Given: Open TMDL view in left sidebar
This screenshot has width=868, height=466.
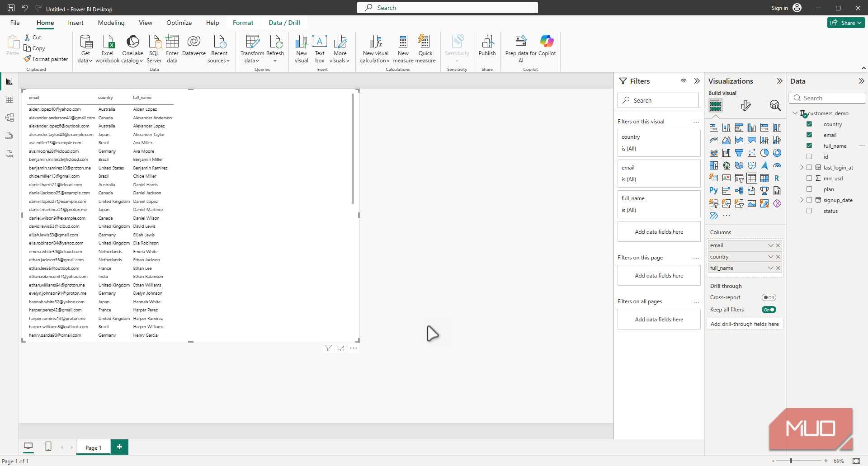Looking at the screenshot, I should coord(9,154).
